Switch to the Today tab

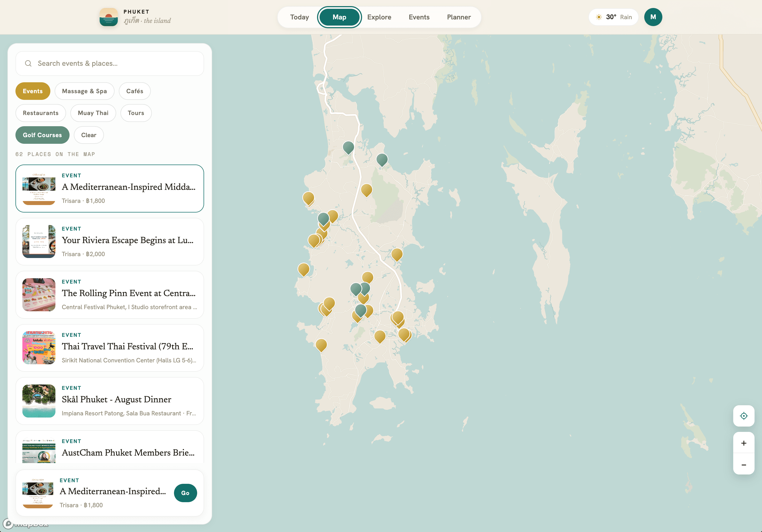[x=299, y=17]
